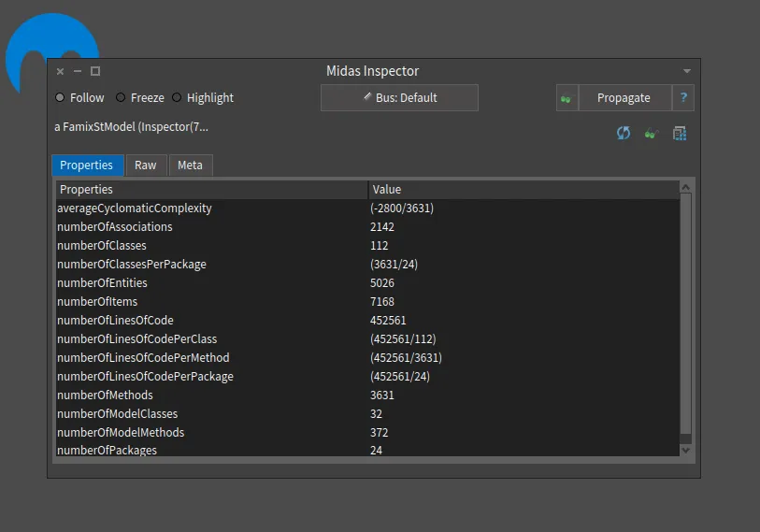Select the Freeze radio button

point(140,98)
